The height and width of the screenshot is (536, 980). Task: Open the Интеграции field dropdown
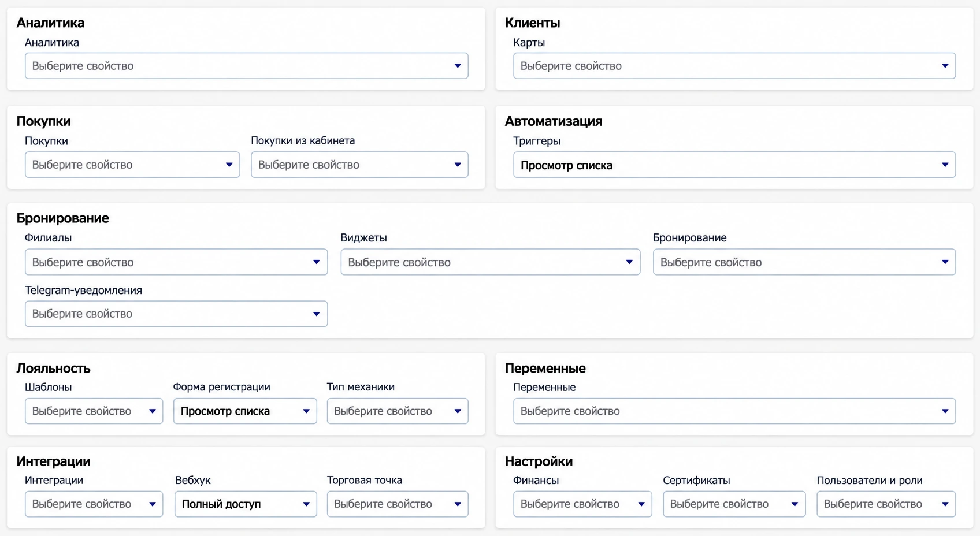pyautogui.click(x=94, y=504)
